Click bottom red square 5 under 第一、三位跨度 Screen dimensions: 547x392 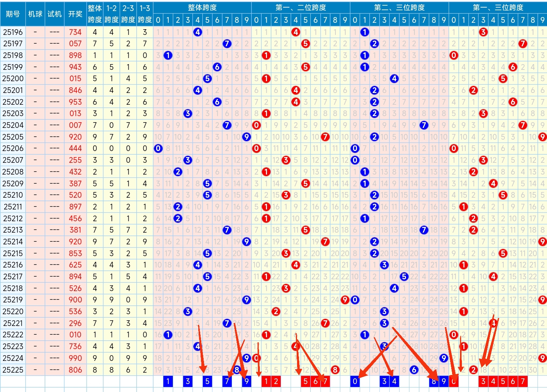coord(503,381)
